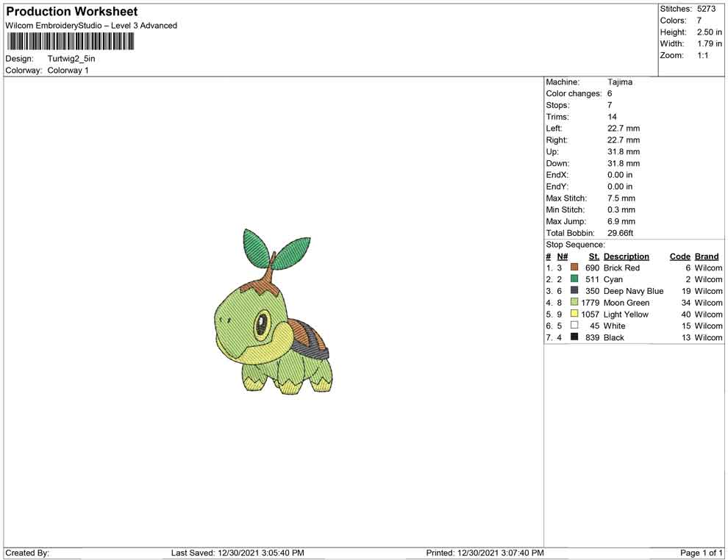Click the Brick Red color swatch
Viewport: 728px width, 560px height.
[574, 268]
